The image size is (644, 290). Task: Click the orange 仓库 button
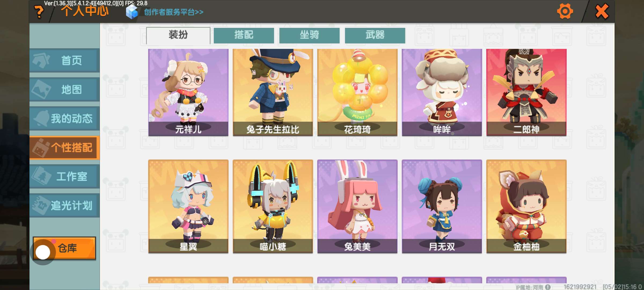[64, 248]
